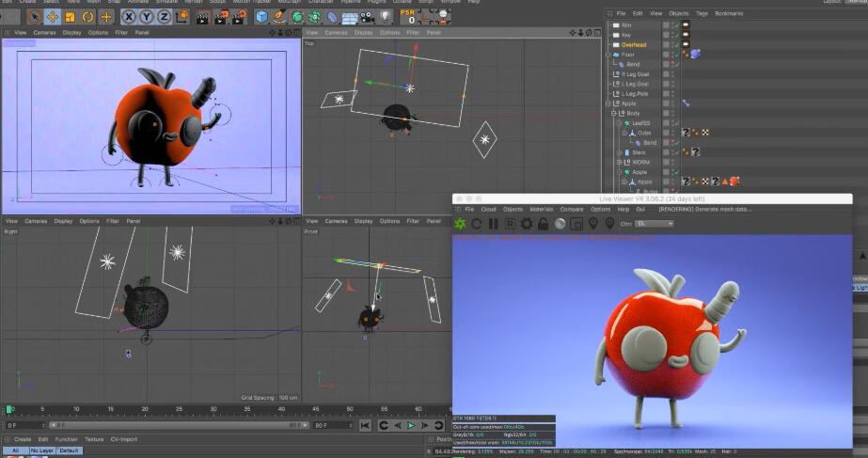This screenshot has width=868, height=458.
Task: Toggle layer box for R Leg Goal
Action: [x=666, y=74]
